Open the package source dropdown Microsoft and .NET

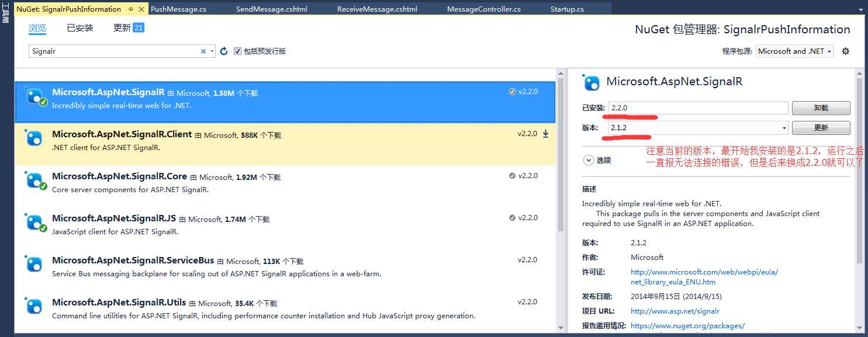click(x=794, y=51)
